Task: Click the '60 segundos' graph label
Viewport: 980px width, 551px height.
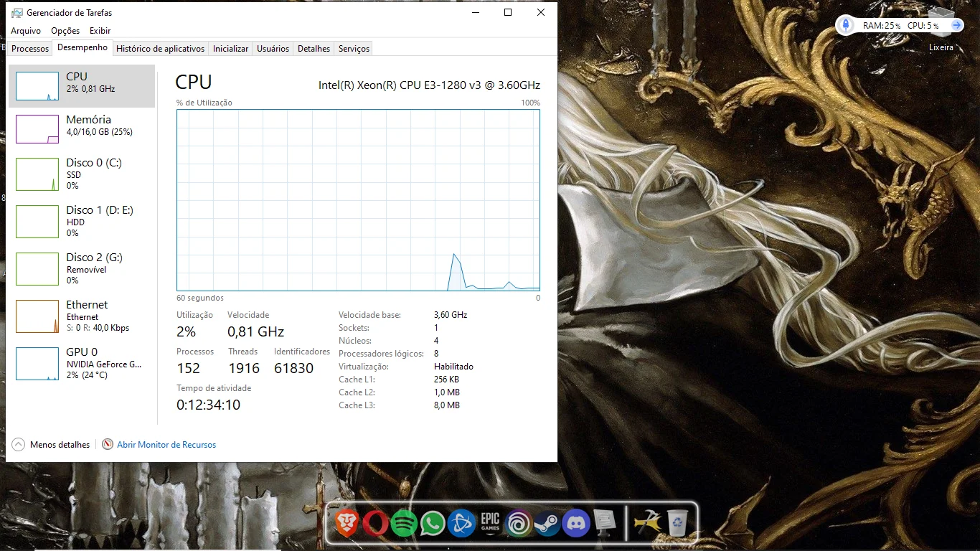Action: tap(200, 298)
